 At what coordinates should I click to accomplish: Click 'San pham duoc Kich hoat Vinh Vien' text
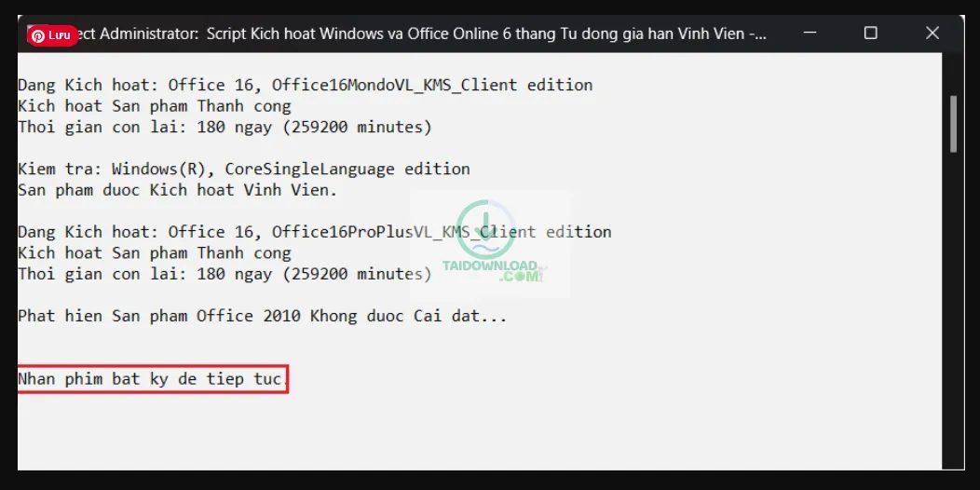click(178, 190)
